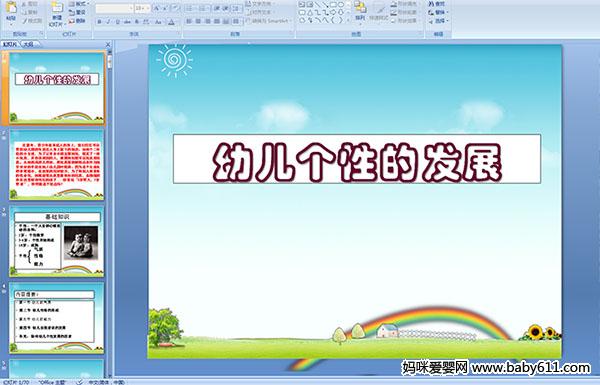Image resolution: width=600 pixels, height=385 pixels.
Task: Switch to the Outline tab in left pane
Action: [28, 44]
